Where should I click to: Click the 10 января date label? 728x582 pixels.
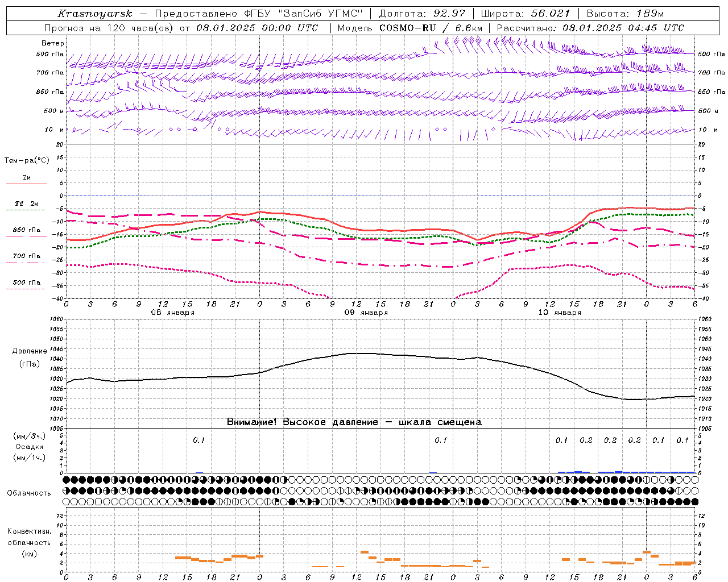559,313
